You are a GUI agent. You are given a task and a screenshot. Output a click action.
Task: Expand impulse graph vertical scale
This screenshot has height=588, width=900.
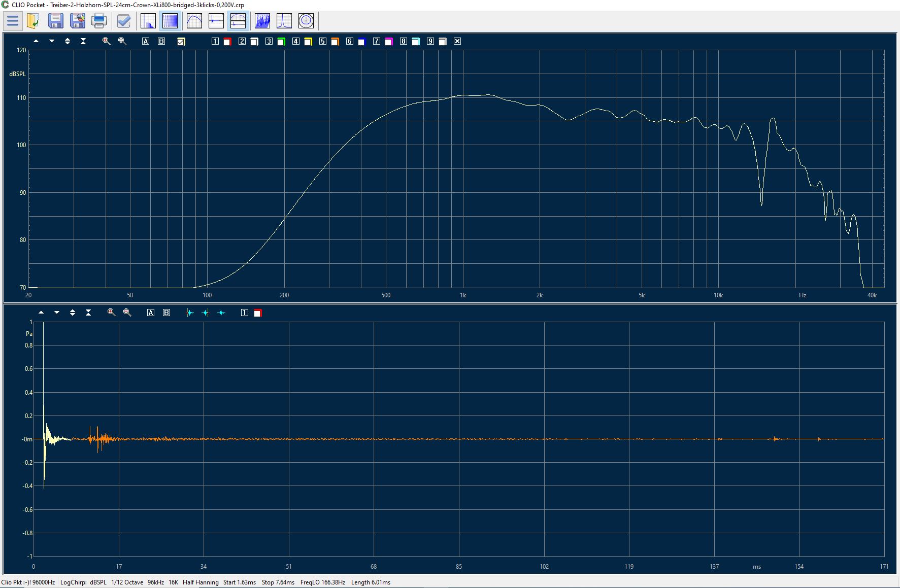click(x=73, y=313)
